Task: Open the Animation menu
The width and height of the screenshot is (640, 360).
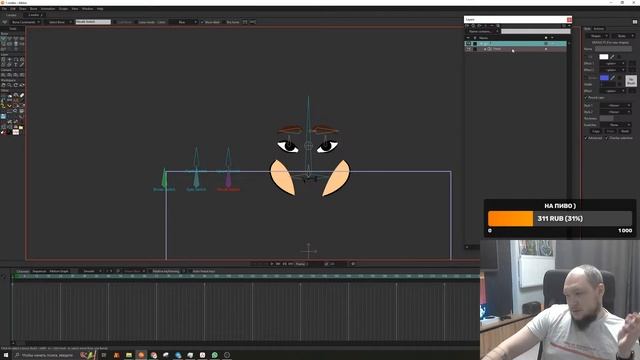Action: click(x=48, y=9)
